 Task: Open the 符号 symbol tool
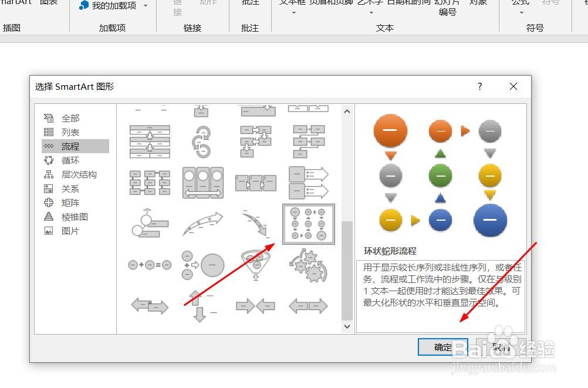(x=551, y=5)
